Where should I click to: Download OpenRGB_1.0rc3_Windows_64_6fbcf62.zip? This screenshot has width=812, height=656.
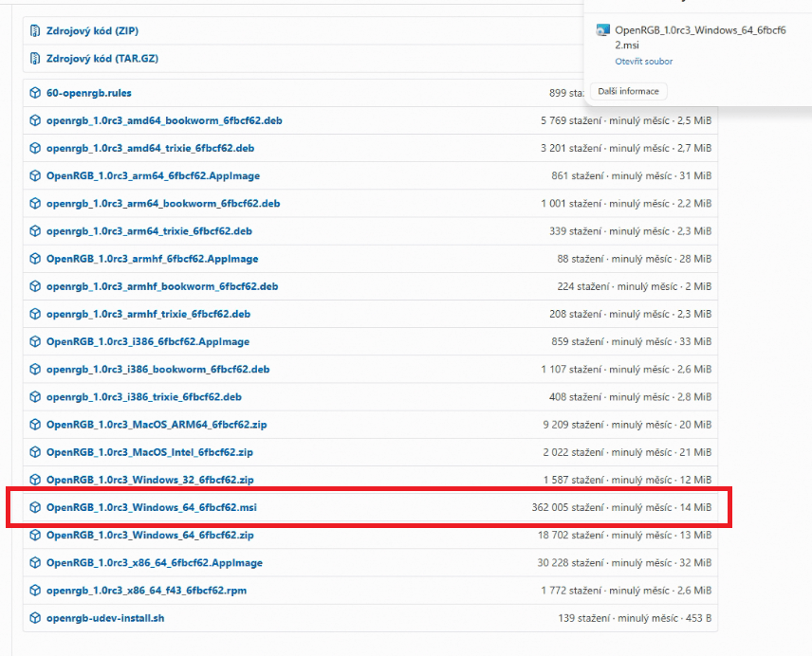[150, 535]
